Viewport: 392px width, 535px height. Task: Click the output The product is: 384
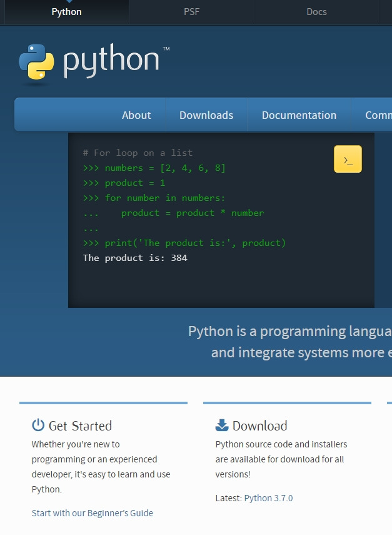(135, 258)
